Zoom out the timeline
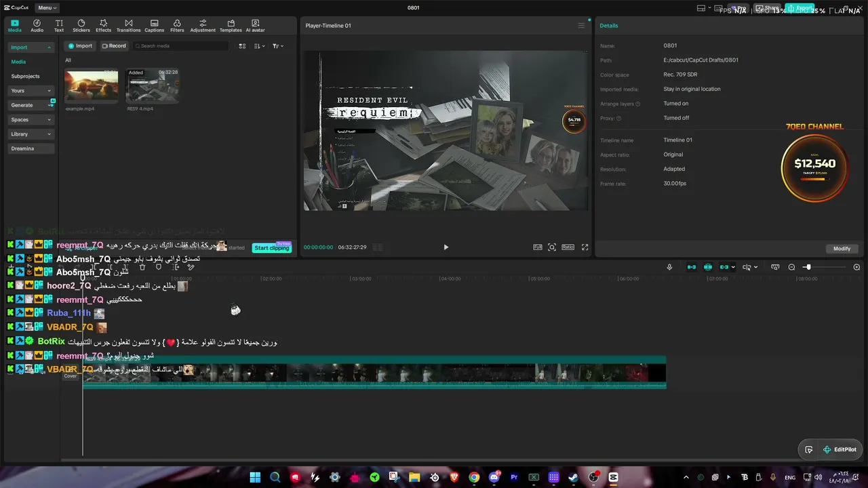 (x=791, y=267)
